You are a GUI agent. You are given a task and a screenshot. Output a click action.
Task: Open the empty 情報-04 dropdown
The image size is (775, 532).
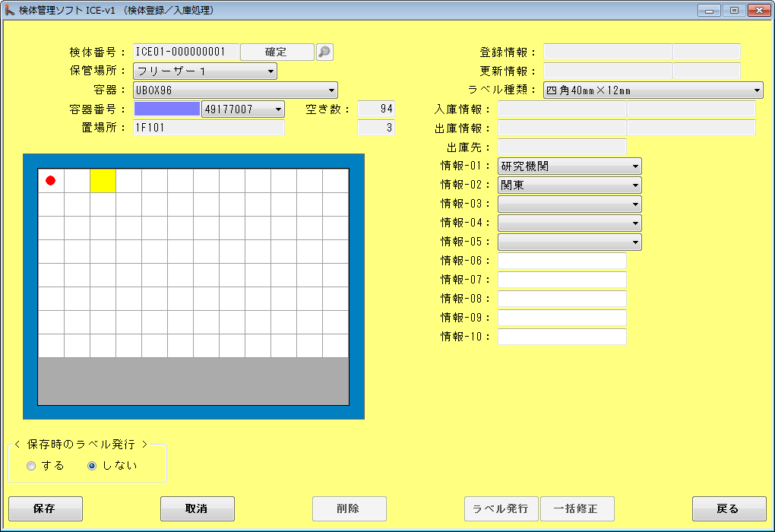pyautogui.click(x=569, y=223)
